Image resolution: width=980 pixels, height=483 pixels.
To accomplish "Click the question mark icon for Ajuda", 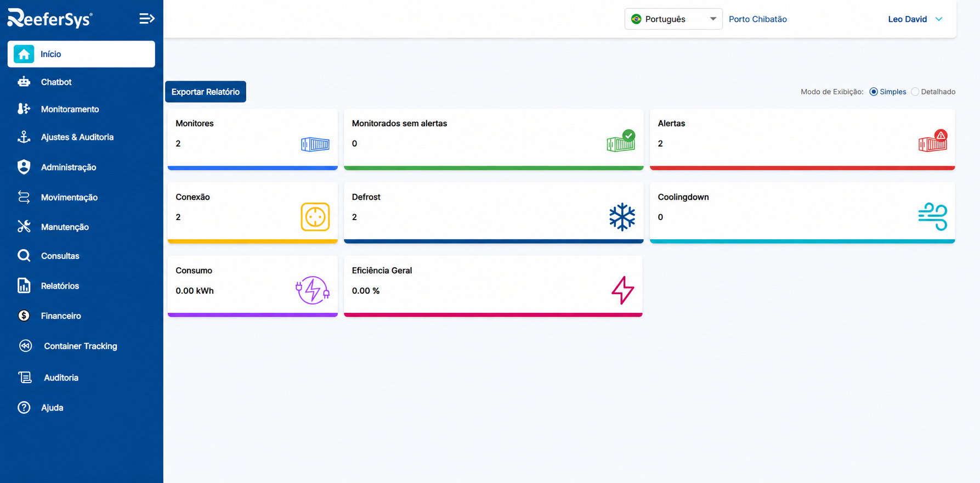I will (24, 407).
